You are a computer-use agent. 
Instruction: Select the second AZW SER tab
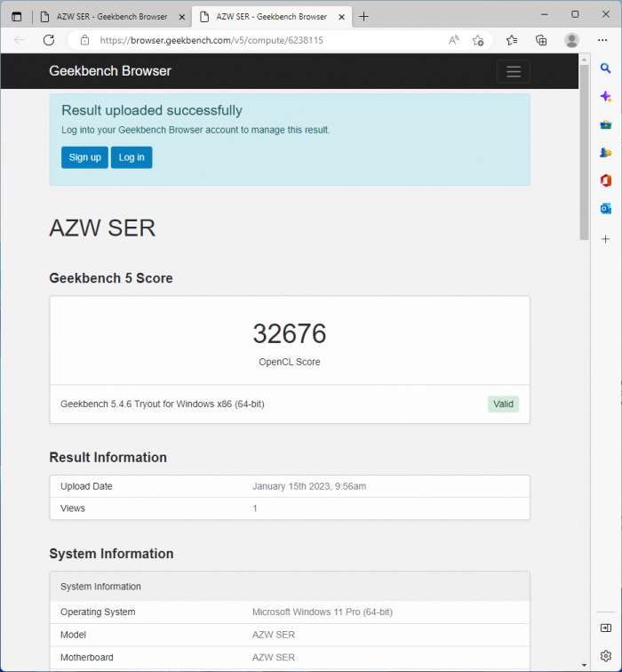pos(272,17)
